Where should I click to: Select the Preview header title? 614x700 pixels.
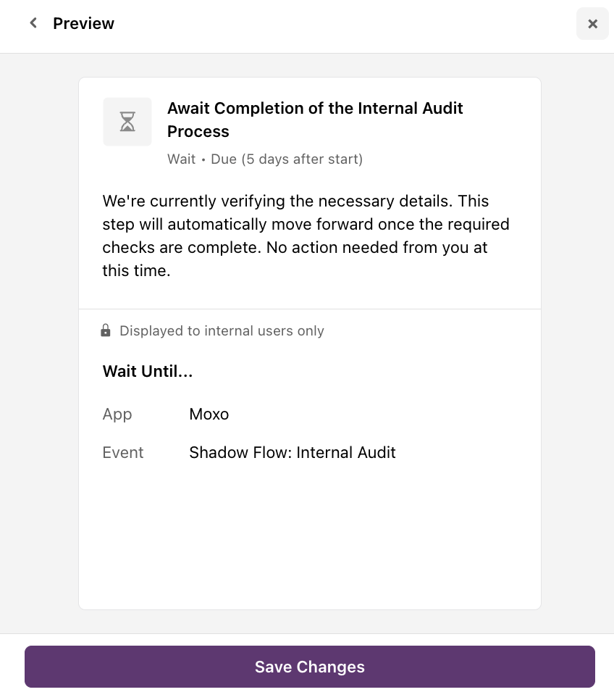tap(83, 23)
